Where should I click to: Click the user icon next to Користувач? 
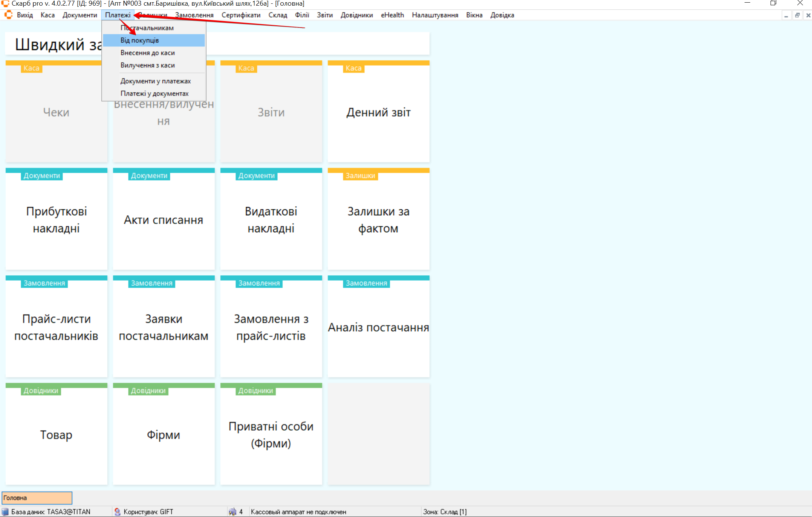118,512
